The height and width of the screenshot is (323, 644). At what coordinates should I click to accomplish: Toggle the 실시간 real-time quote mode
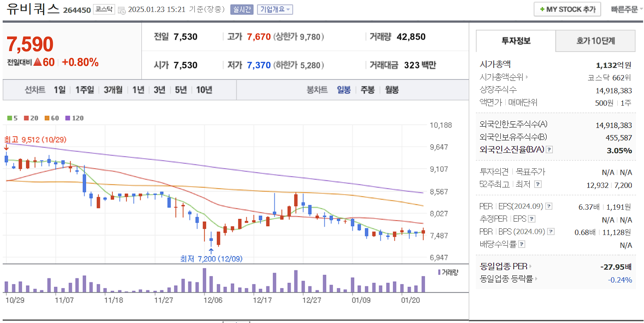tap(242, 9)
